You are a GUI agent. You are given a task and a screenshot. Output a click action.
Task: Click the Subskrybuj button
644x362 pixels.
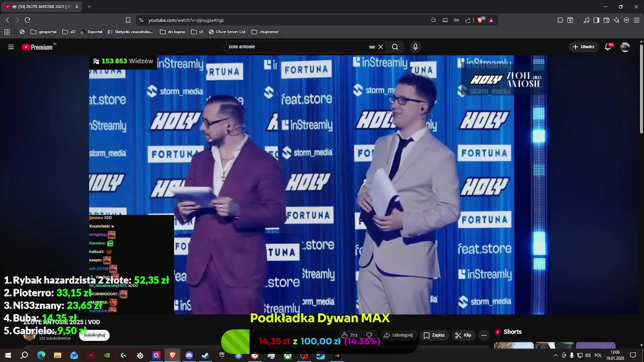(95, 335)
